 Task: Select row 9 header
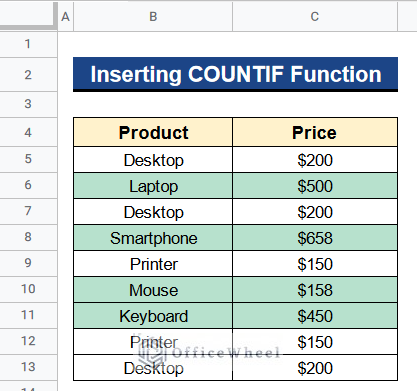click(28, 263)
